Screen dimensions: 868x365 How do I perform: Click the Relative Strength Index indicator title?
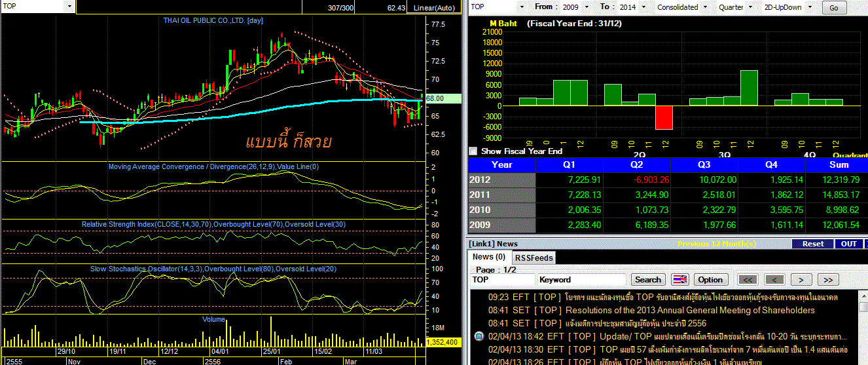[213, 224]
